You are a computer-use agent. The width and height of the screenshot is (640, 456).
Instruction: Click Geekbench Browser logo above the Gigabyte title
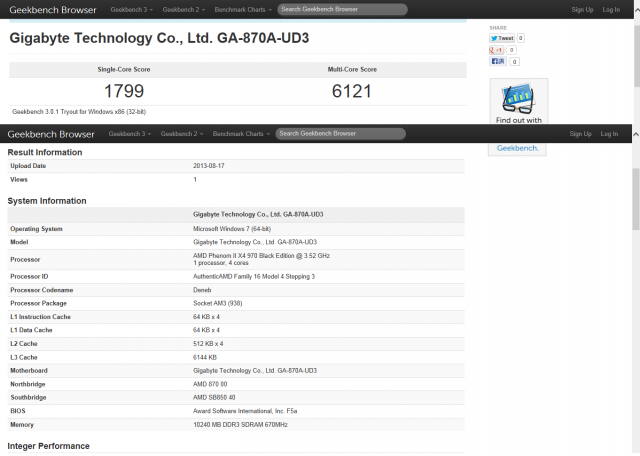tap(53, 10)
